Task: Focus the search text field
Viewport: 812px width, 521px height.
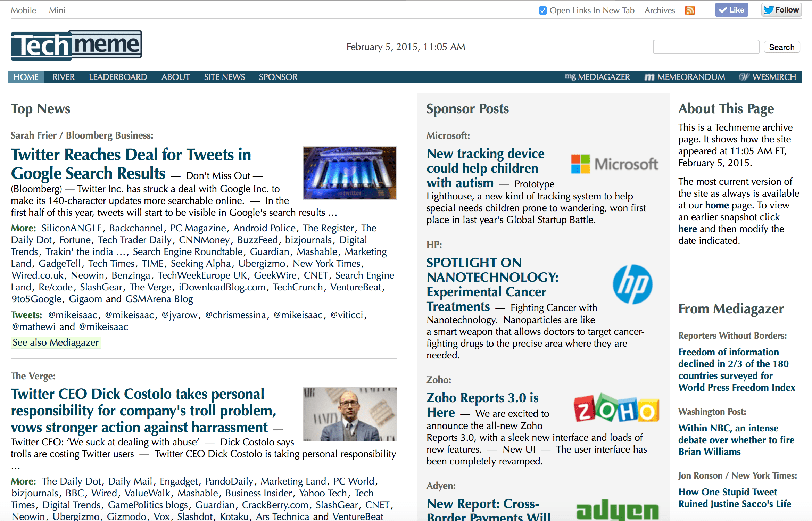Action: click(x=706, y=47)
